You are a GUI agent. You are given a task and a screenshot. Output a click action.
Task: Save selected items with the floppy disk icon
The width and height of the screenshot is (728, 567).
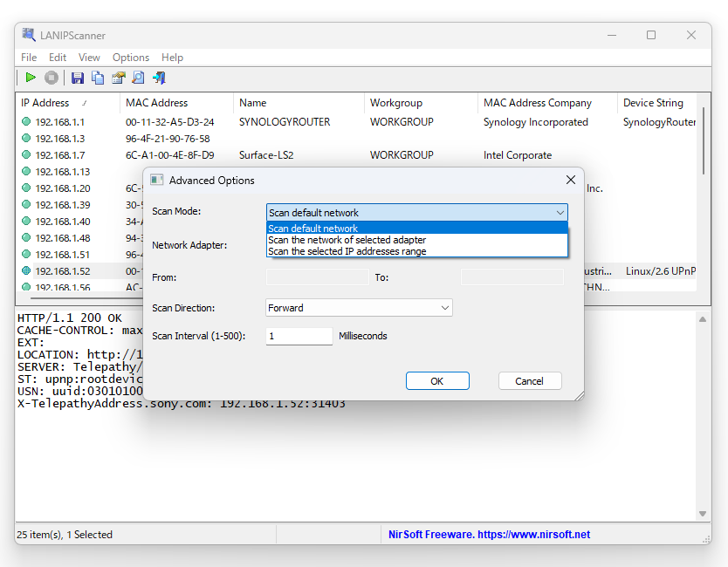78,78
